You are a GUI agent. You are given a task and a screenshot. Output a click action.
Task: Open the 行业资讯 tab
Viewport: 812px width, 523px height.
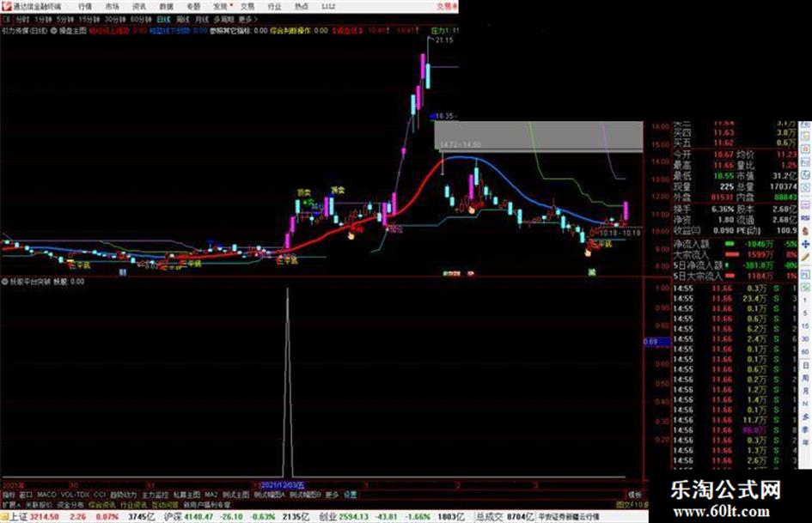(x=133, y=504)
